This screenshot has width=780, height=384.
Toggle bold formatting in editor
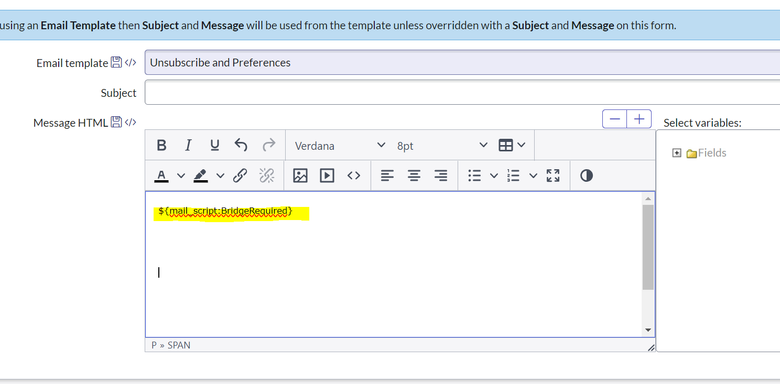162,145
